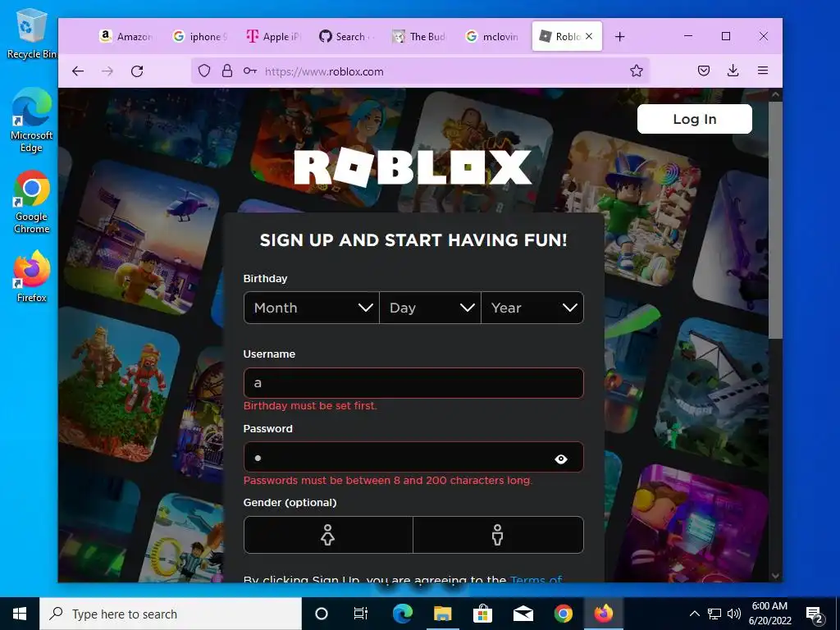The image size is (840, 630).
Task: Click the scrollbar down arrow
Action: (x=775, y=575)
